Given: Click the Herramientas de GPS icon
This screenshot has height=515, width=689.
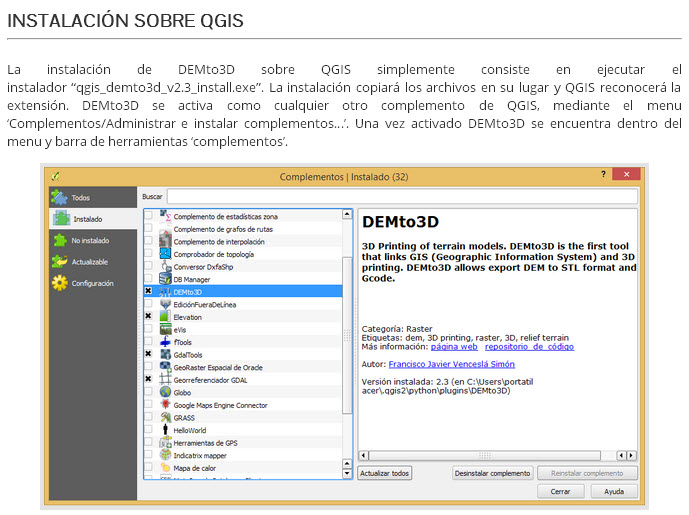Looking at the screenshot, I should coord(165,442).
